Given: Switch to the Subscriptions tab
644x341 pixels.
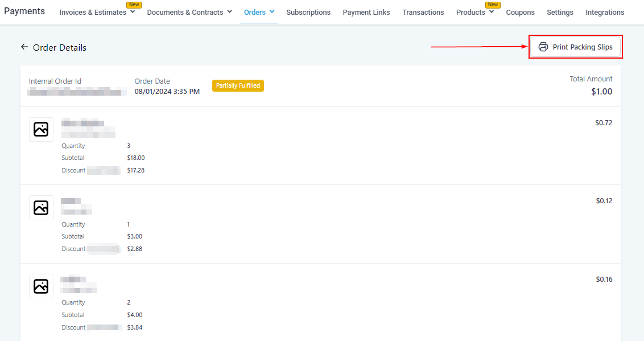Looking at the screenshot, I should pos(308,12).
